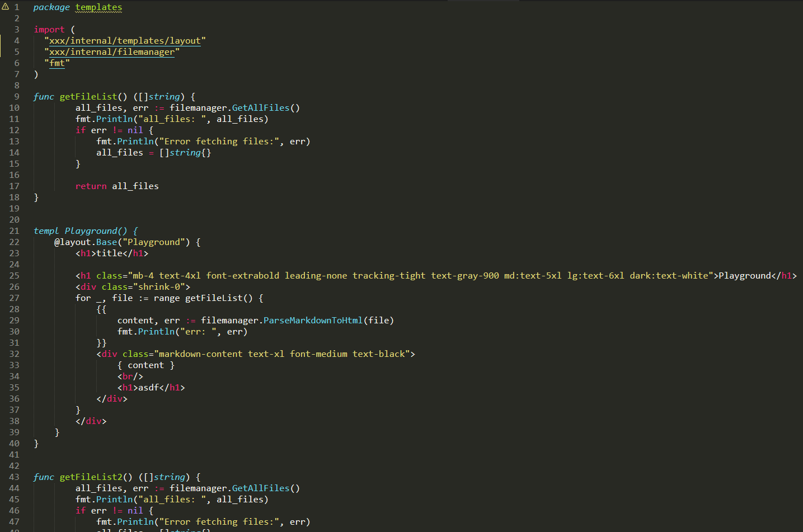Click the "tracking-tight" class on line 25
The width and height of the screenshot is (803, 532).
(389, 276)
